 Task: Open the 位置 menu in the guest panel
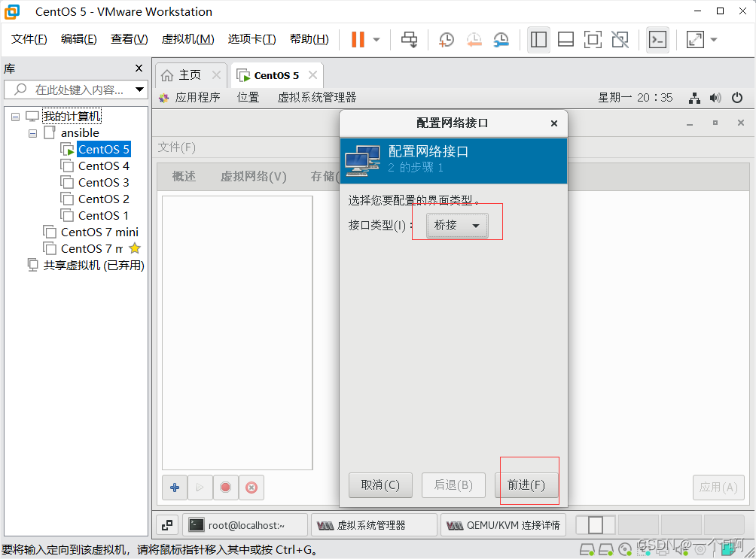[248, 98]
